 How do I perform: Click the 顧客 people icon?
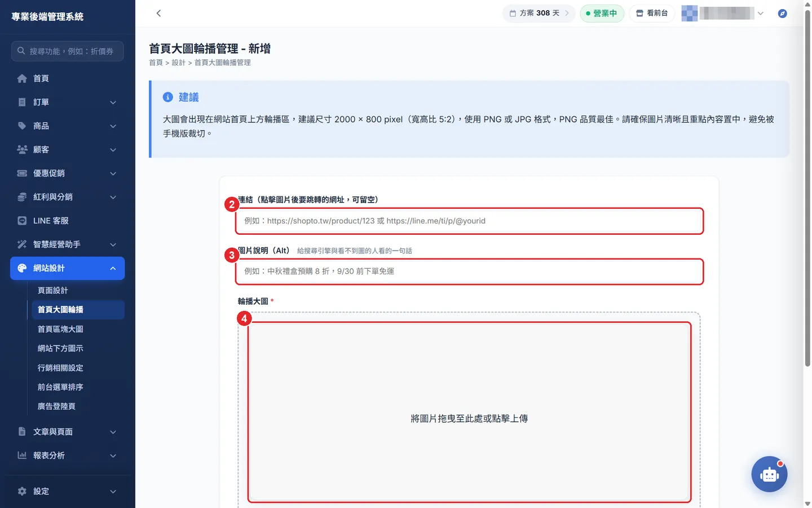[22, 150]
